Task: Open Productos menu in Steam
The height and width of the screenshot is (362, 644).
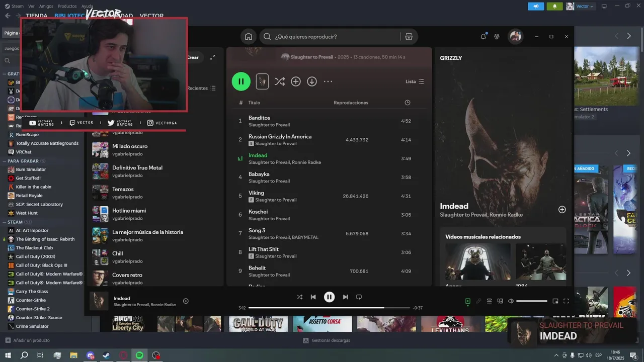Action: pos(67,6)
